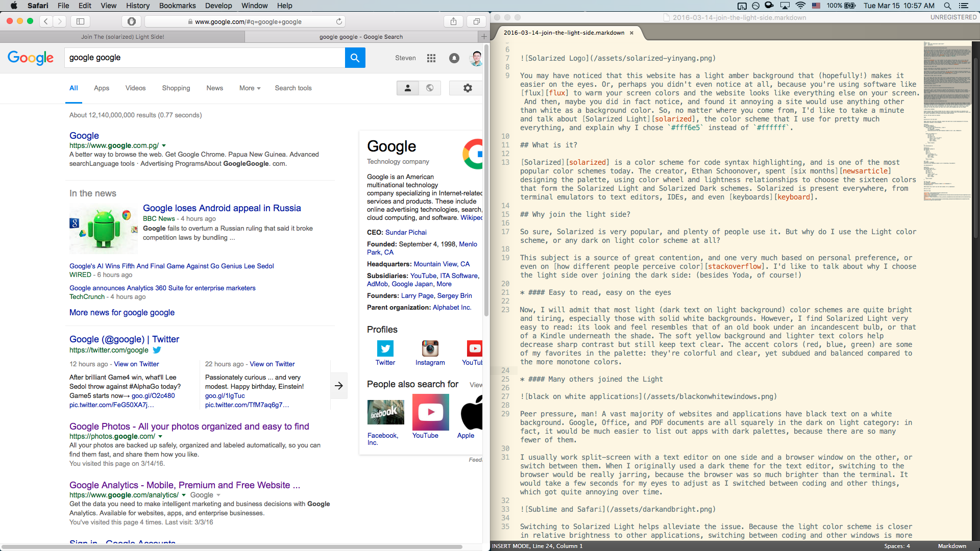
Task: Click the Safari horizontal scrollbar at bottom
Action: pyautogui.click(x=232, y=546)
